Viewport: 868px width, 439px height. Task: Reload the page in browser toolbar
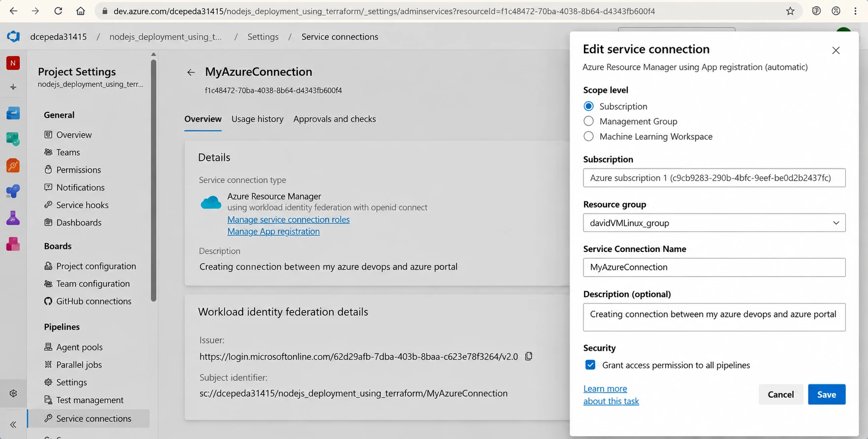click(x=58, y=11)
